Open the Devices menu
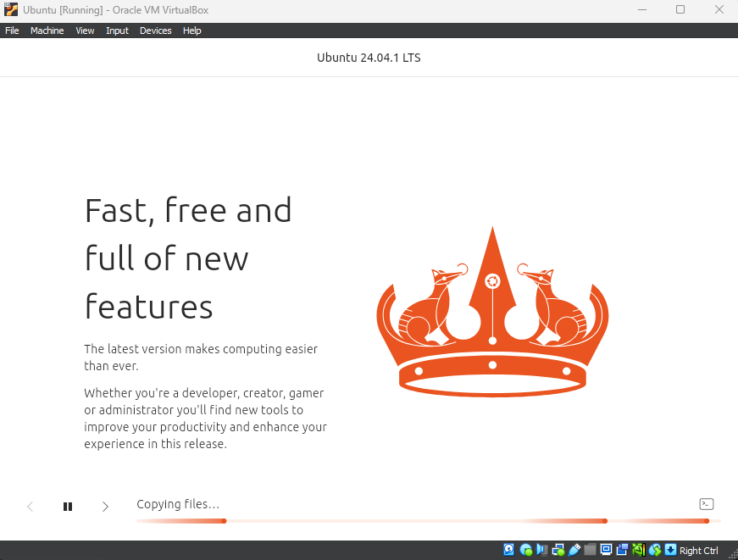 pyautogui.click(x=155, y=30)
